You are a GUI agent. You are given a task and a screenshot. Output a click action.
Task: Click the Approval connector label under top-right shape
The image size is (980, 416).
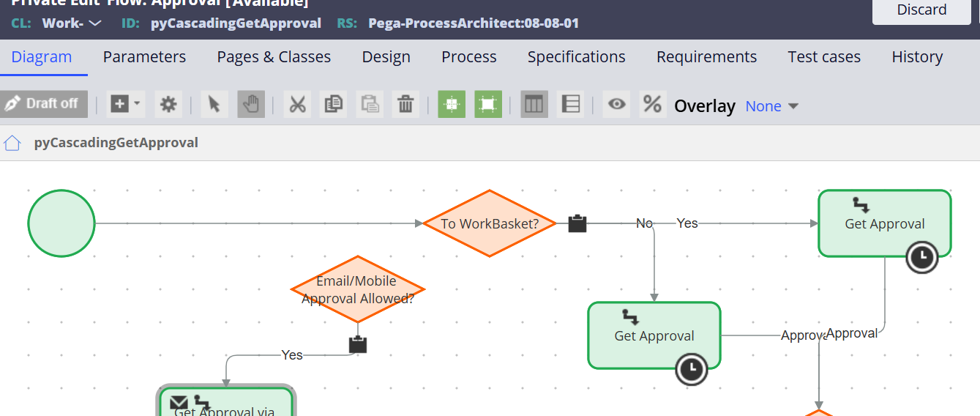(x=852, y=333)
